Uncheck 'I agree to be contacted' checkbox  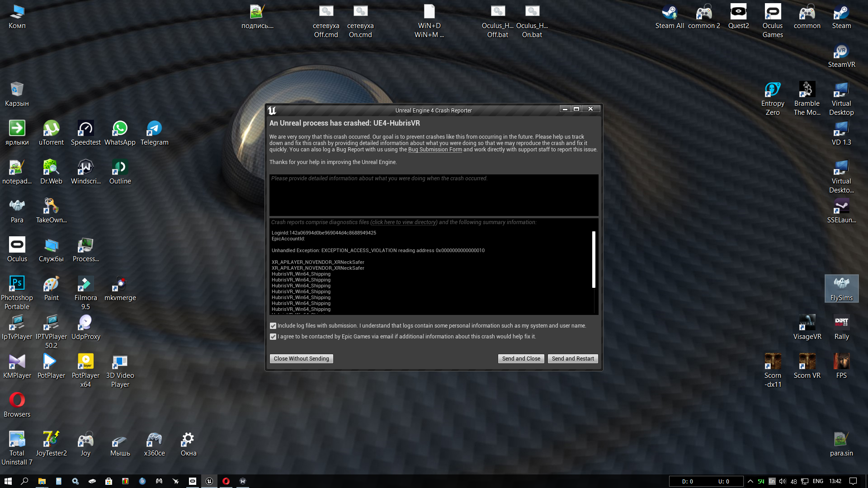(x=273, y=337)
